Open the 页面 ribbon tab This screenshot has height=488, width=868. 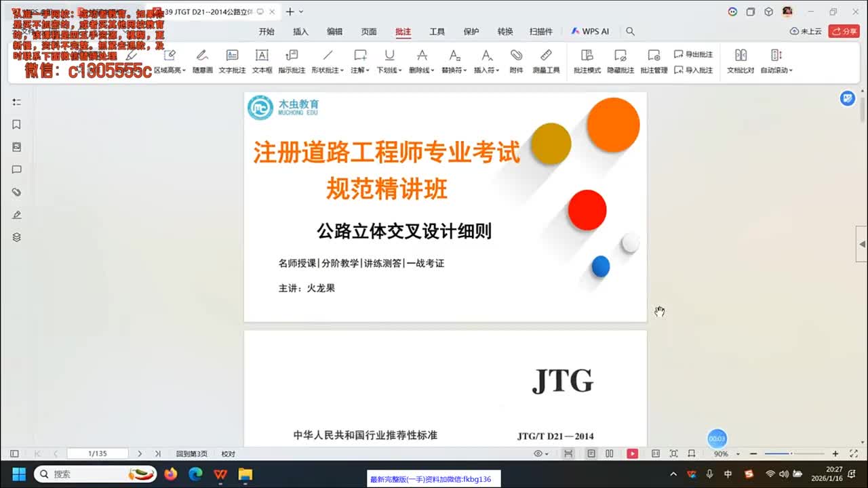click(369, 31)
